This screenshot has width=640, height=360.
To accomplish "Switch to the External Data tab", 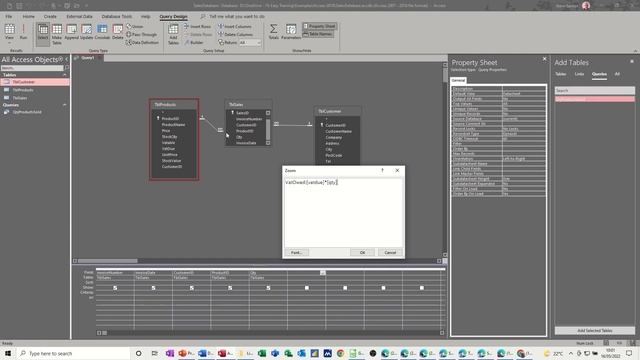I will [79, 16].
